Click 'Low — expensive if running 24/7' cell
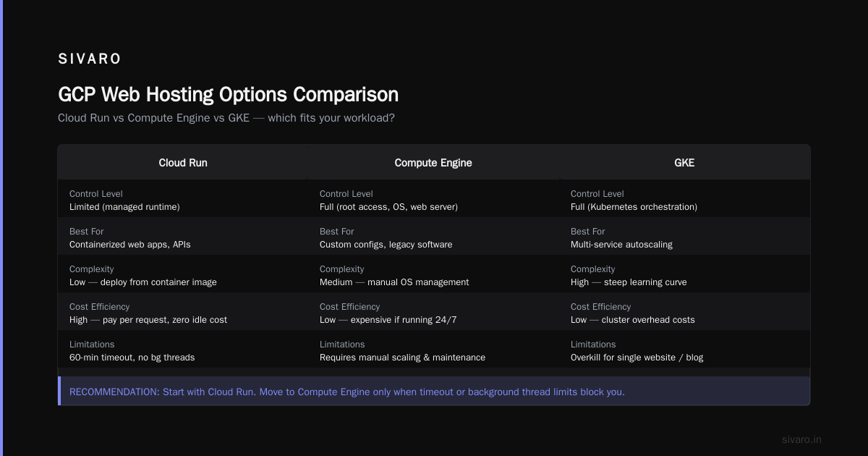Screen dimensions: 868x456 433,313
